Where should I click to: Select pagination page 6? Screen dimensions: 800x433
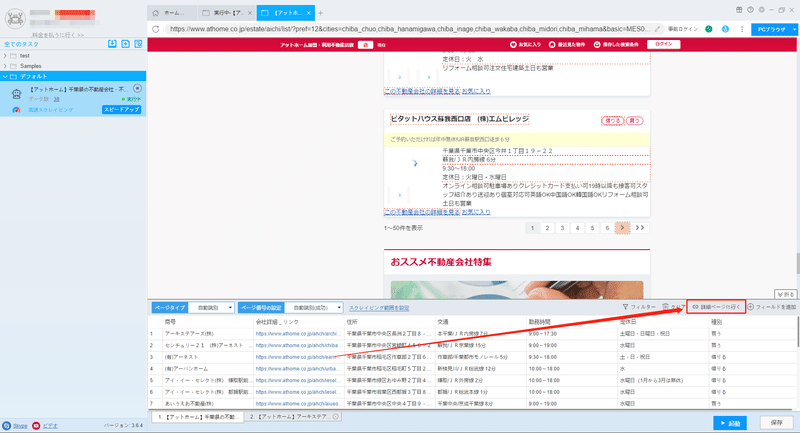click(x=607, y=228)
